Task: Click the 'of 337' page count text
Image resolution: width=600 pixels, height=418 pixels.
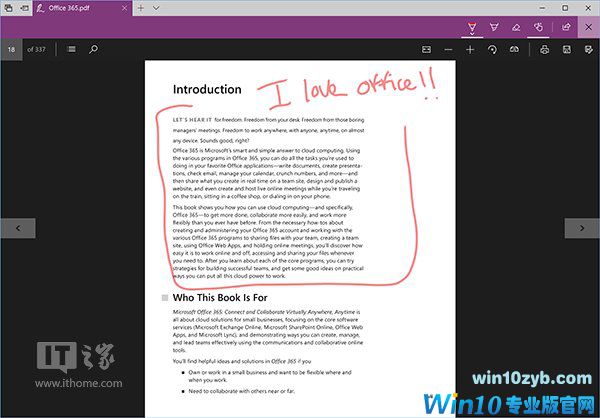Action: tap(36, 49)
